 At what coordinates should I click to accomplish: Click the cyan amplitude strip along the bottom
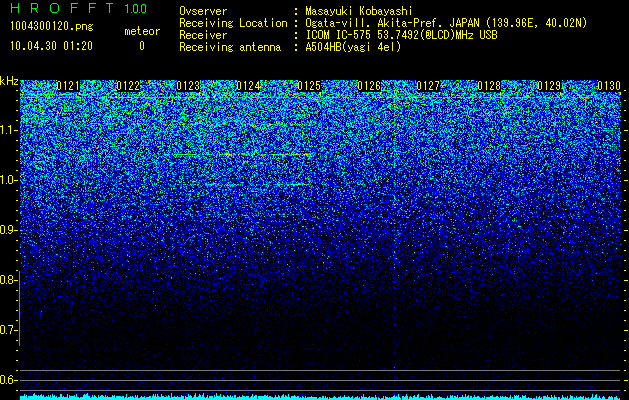point(321,397)
